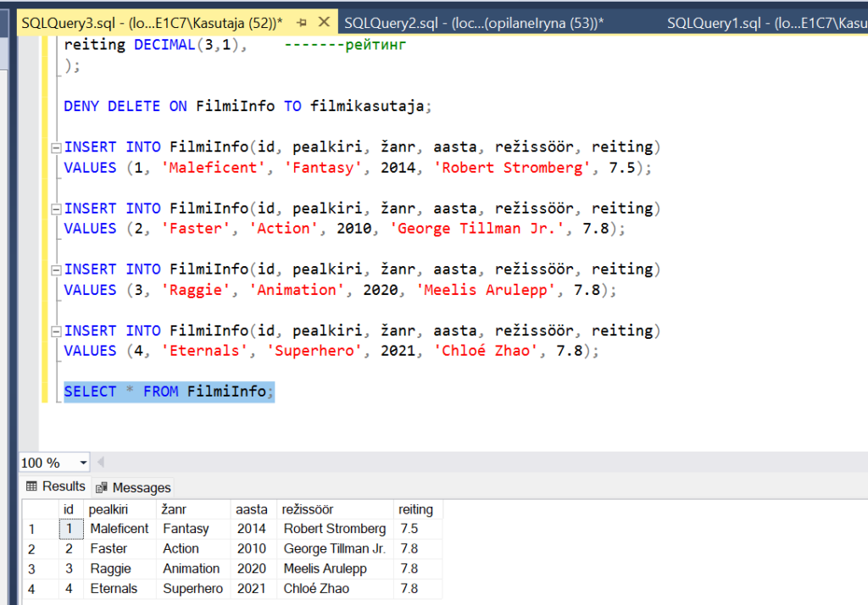Click the žanr column header
Viewport: 868px width, 605px height.
click(x=193, y=509)
